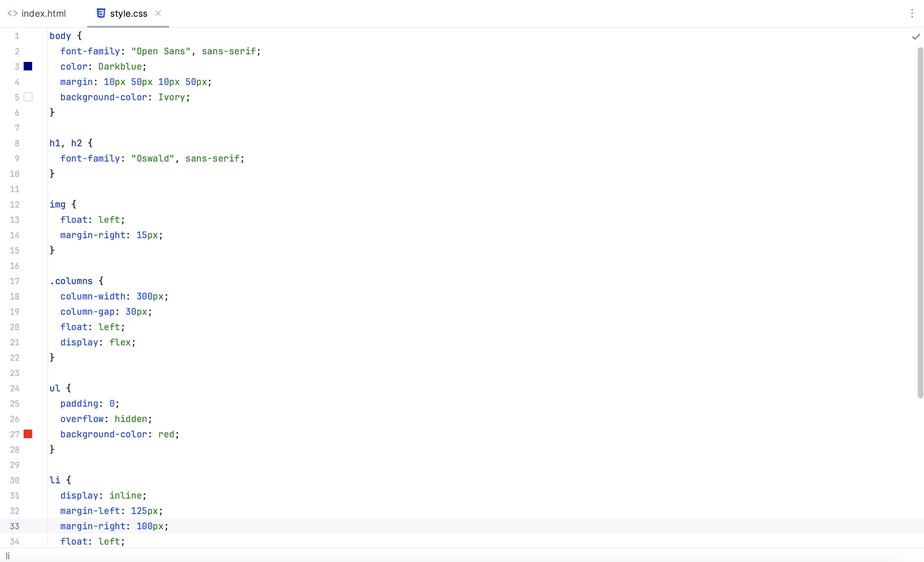Click the green inspection checkmark icon
This screenshot has width=924, height=562.
[916, 37]
